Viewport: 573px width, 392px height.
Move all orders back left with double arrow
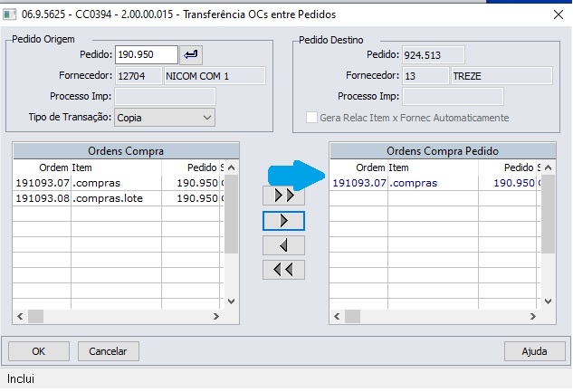tap(283, 270)
